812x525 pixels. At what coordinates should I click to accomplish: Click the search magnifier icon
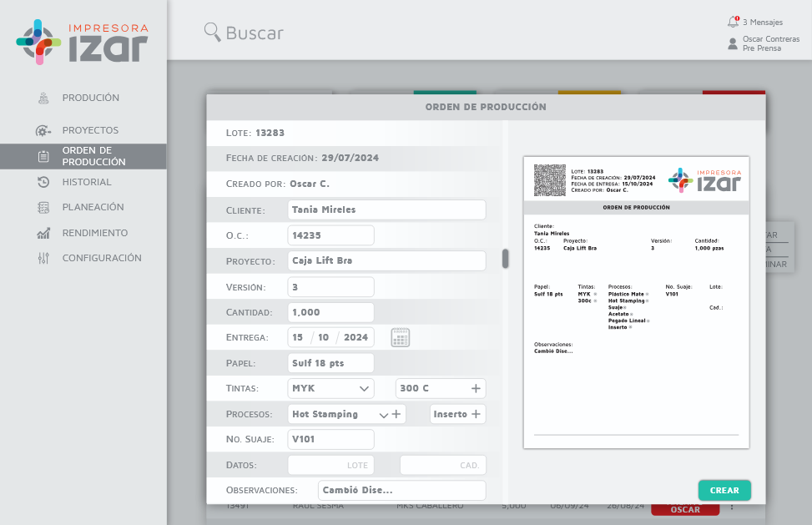pyautogui.click(x=212, y=32)
